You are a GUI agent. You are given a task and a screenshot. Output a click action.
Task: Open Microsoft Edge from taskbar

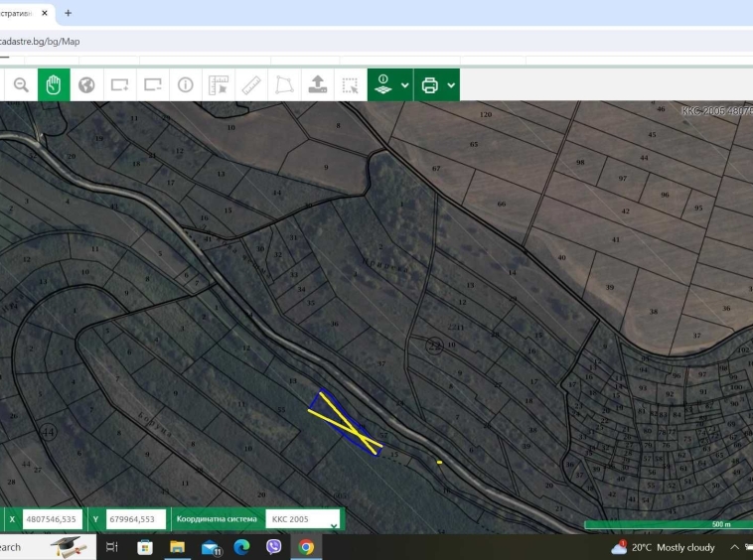242,546
